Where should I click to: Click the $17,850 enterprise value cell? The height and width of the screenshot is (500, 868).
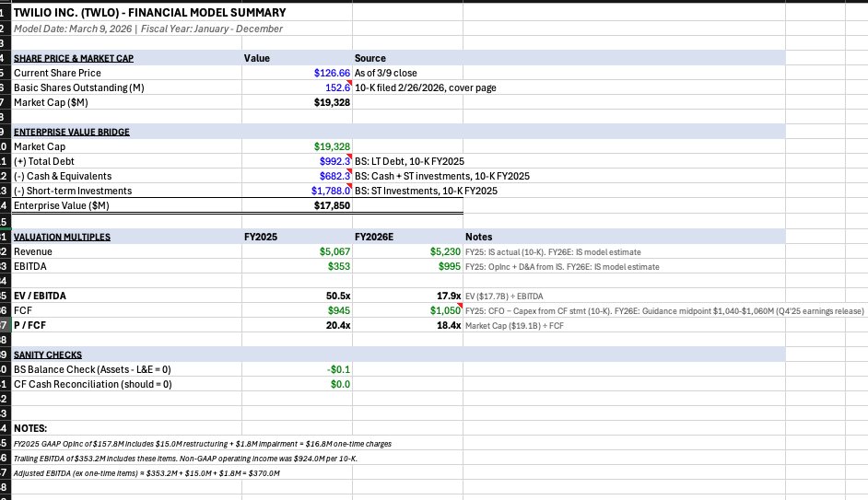pos(332,205)
